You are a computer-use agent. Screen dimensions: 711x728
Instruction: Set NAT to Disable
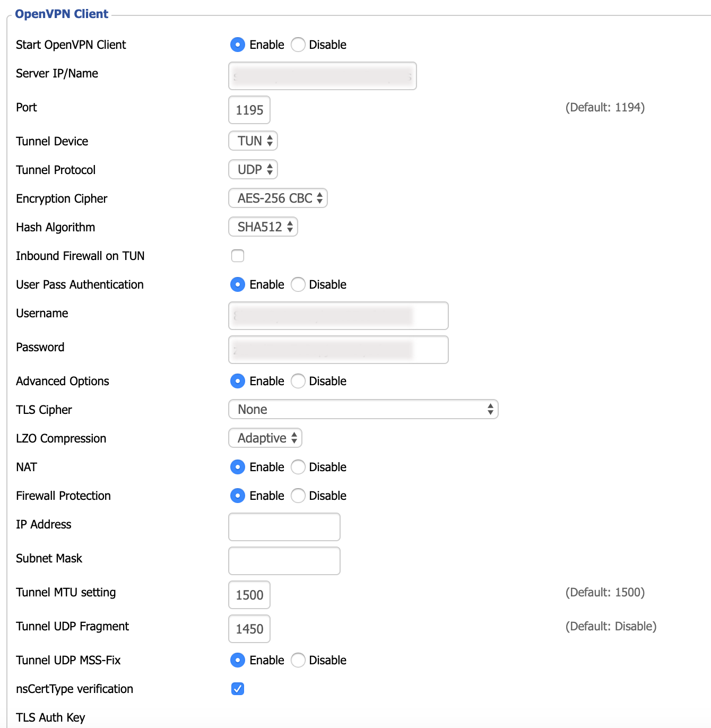(x=298, y=467)
